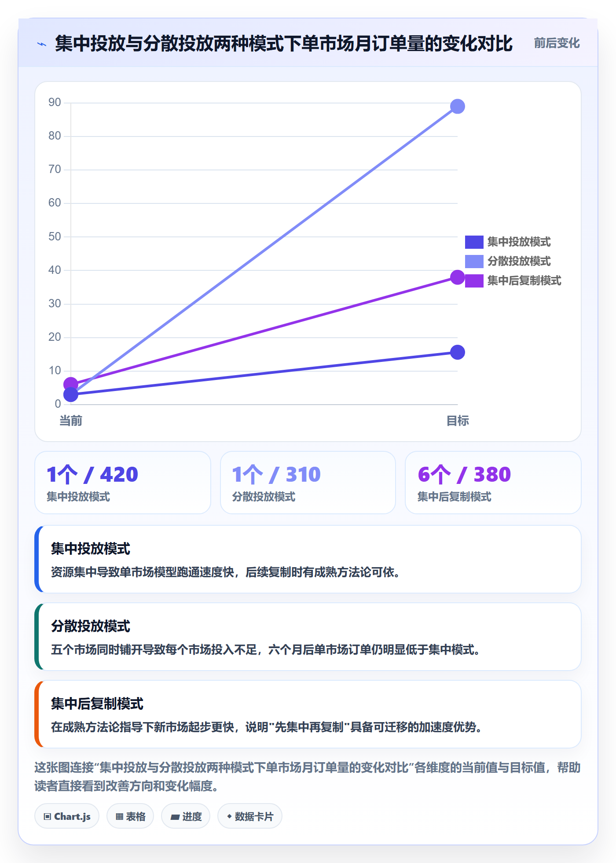This screenshot has height=863, width=616.
Task: Click the footer caption starting with 这张图连接
Action: 308,777
